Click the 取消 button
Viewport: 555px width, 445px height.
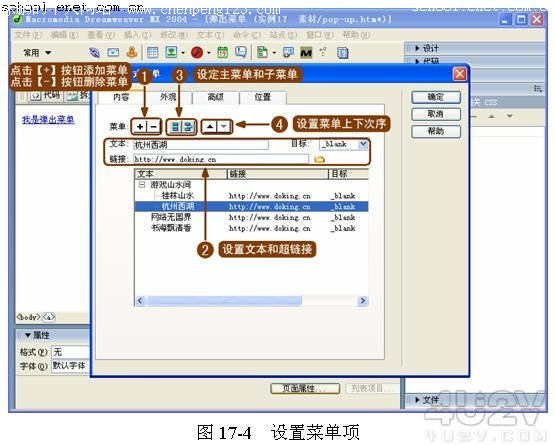coord(436,114)
